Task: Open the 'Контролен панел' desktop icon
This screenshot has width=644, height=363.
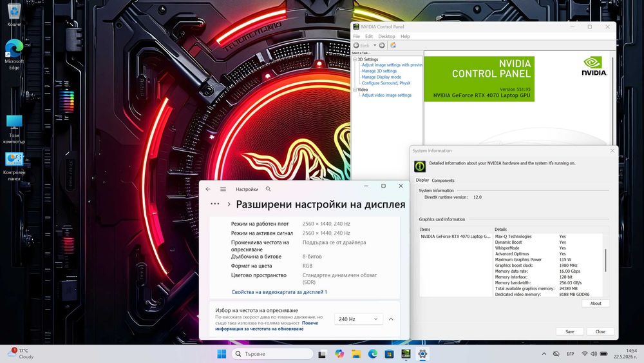Action: (x=14, y=166)
